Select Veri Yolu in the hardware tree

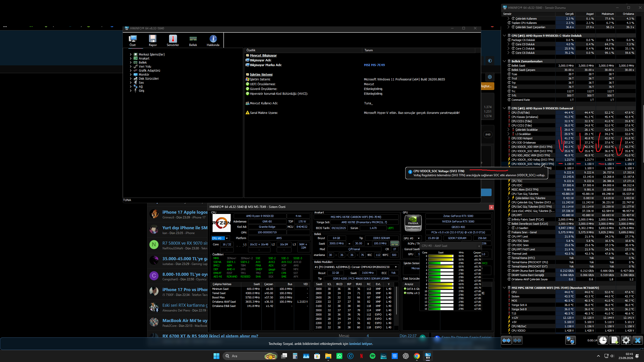145,67
